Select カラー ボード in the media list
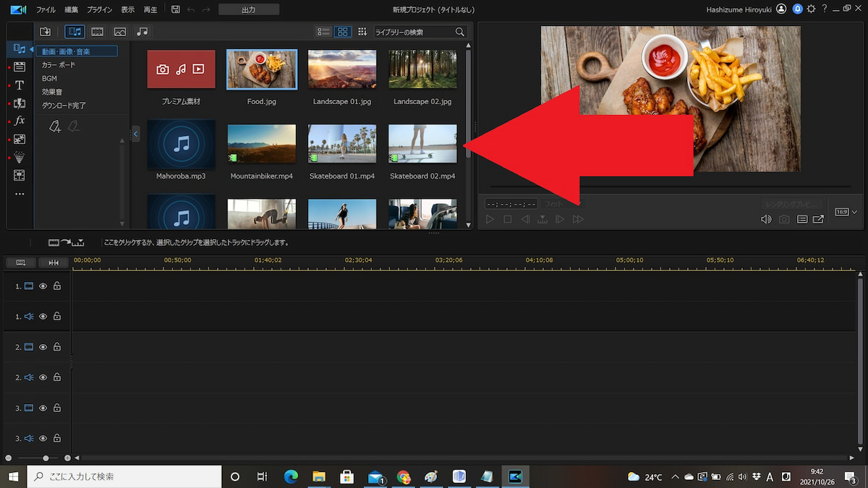This screenshot has height=488, width=868. pyautogui.click(x=59, y=65)
